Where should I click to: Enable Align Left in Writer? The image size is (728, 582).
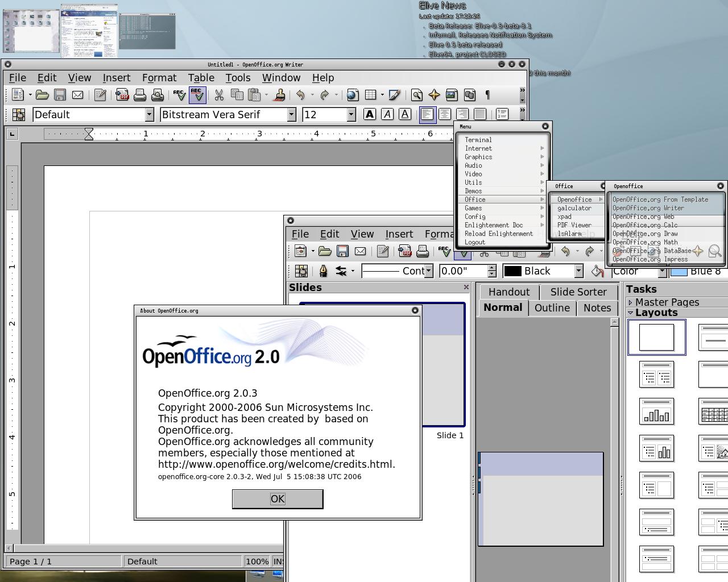[x=427, y=114]
